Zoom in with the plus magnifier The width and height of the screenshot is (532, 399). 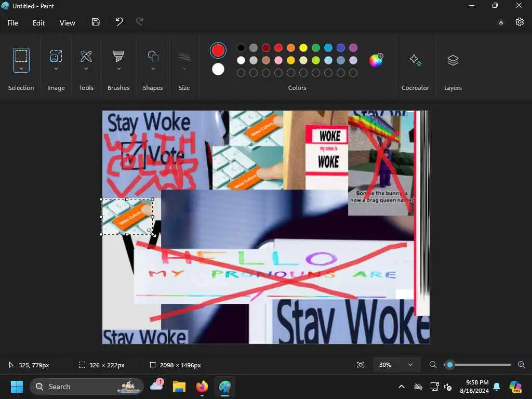[x=522, y=365]
